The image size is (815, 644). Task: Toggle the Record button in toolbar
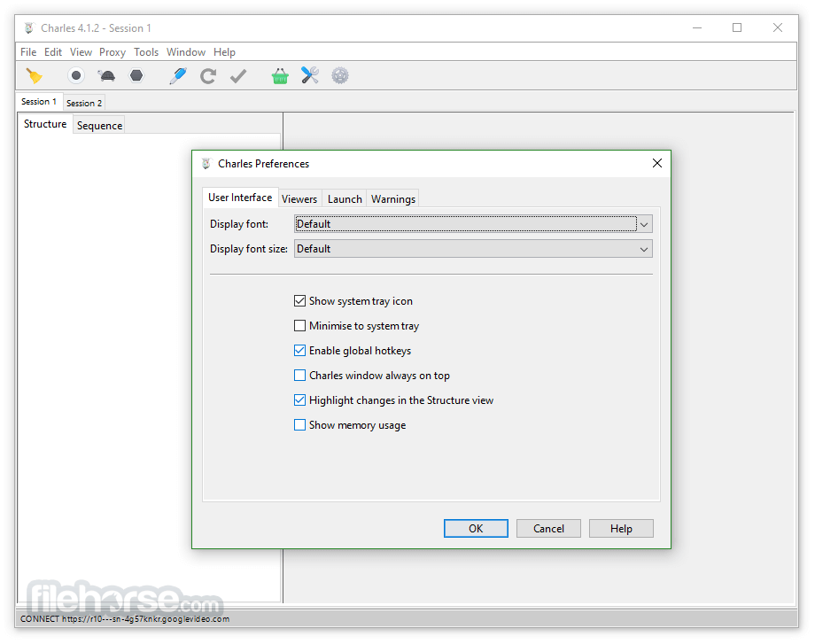point(76,76)
